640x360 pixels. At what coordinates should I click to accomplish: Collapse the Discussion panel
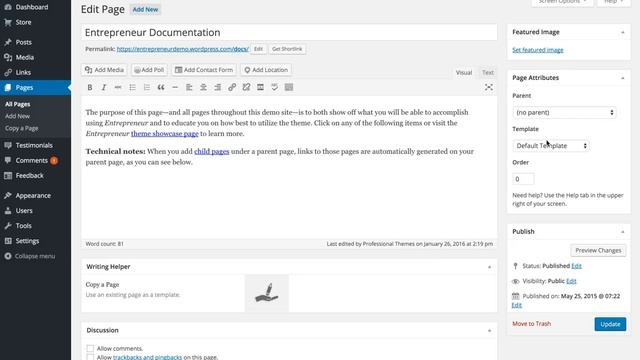tap(489, 331)
